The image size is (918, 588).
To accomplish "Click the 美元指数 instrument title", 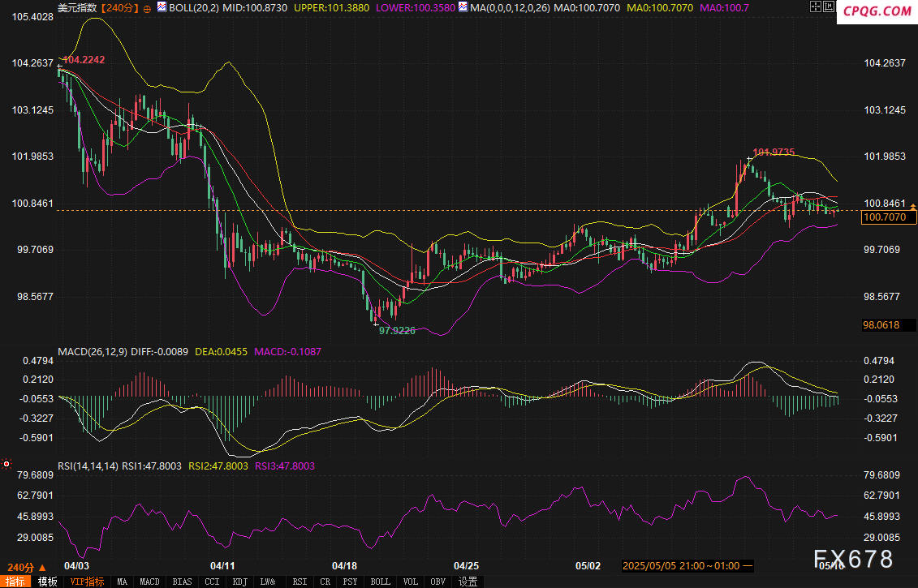I will 77,8.
